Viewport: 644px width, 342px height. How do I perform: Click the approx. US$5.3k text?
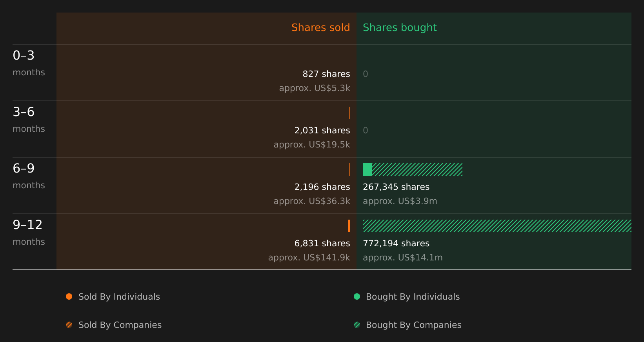[x=315, y=88]
